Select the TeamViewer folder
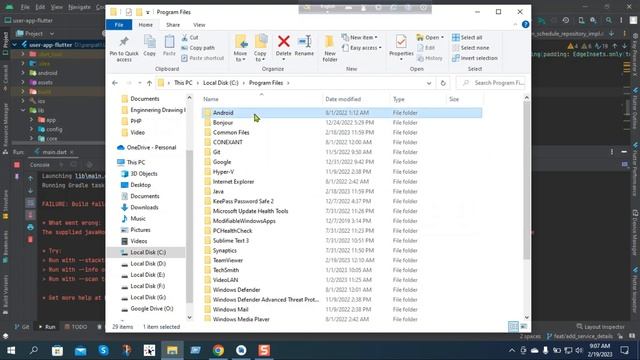Screen dimensions: 640x360 coord(227,260)
